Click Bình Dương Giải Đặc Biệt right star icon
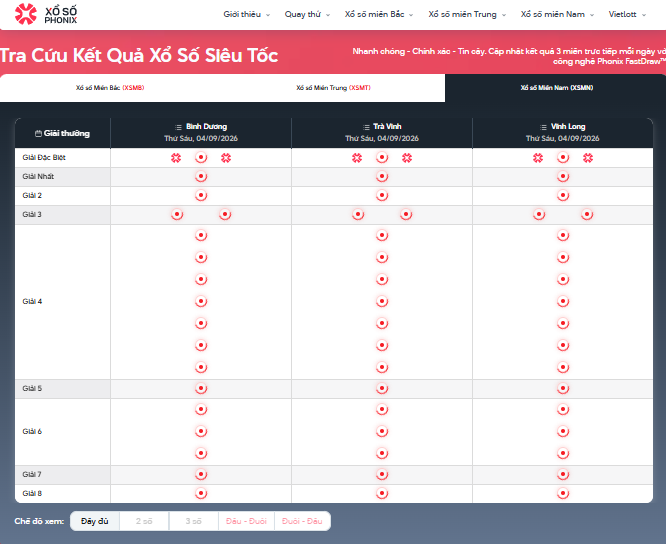This screenshot has width=666, height=544. [x=226, y=158]
